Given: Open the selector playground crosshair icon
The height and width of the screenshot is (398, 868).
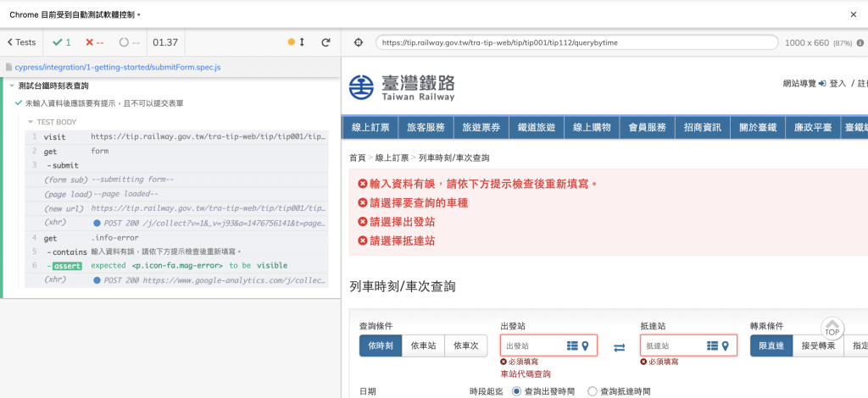Looking at the screenshot, I should coord(359,42).
